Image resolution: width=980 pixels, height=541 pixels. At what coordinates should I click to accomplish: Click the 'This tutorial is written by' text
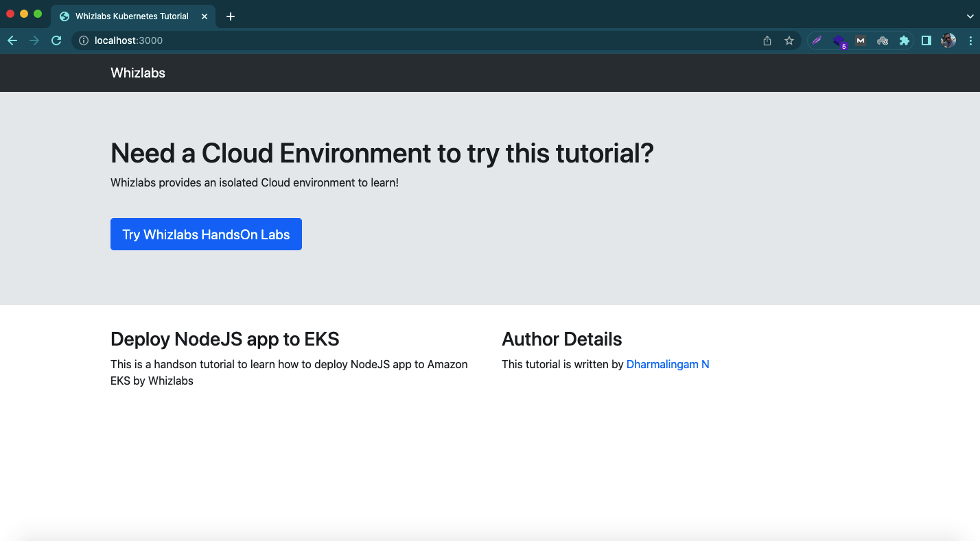563,364
